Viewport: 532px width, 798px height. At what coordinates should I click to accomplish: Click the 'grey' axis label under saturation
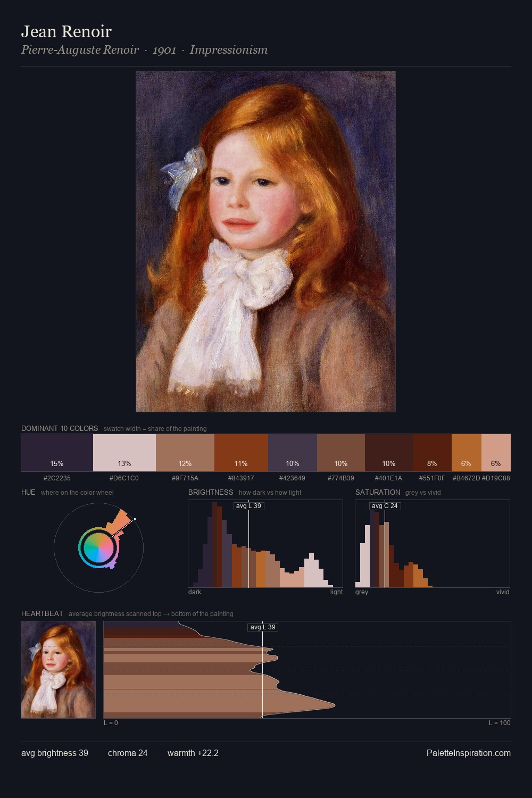click(x=362, y=592)
